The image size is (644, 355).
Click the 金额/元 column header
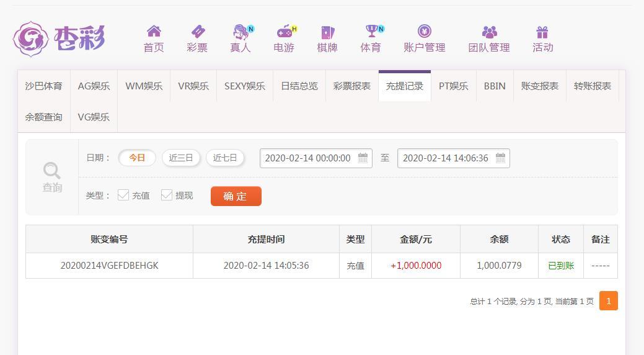[416, 240]
